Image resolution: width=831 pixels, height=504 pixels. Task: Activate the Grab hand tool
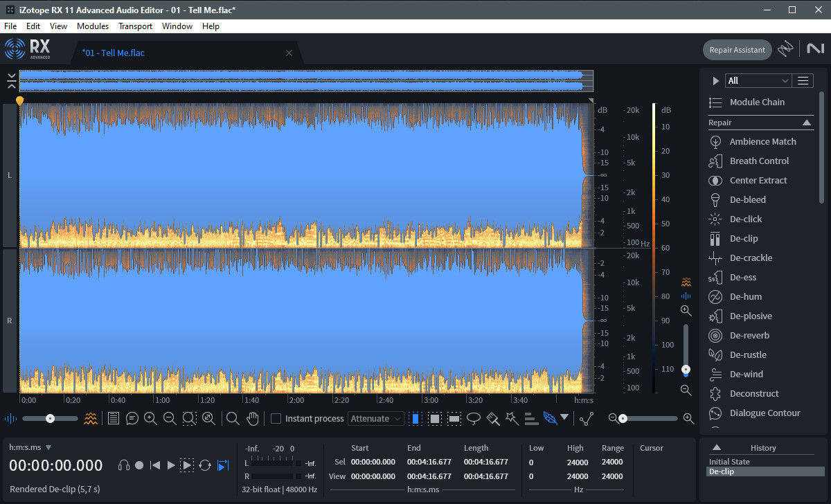[x=253, y=418]
